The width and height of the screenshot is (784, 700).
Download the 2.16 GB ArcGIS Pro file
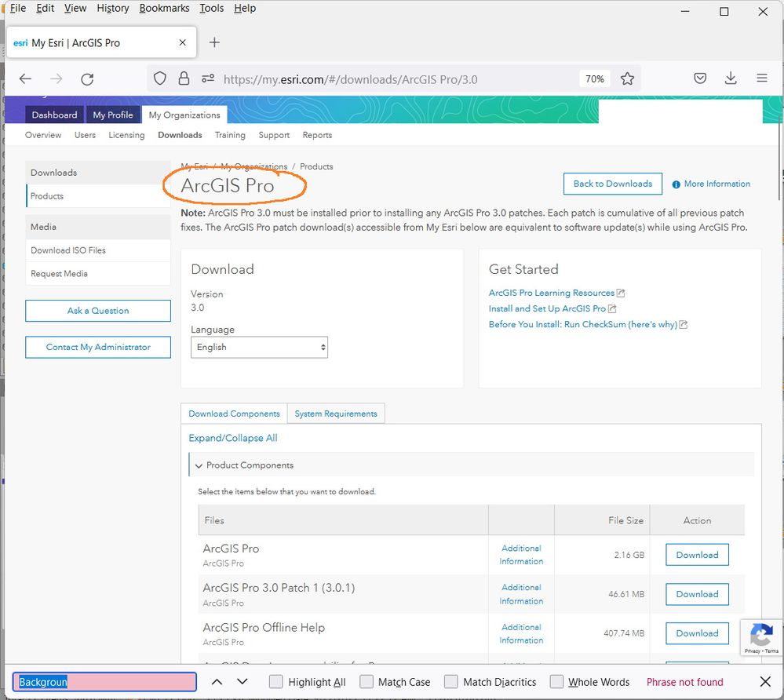pyautogui.click(x=697, y=555)
